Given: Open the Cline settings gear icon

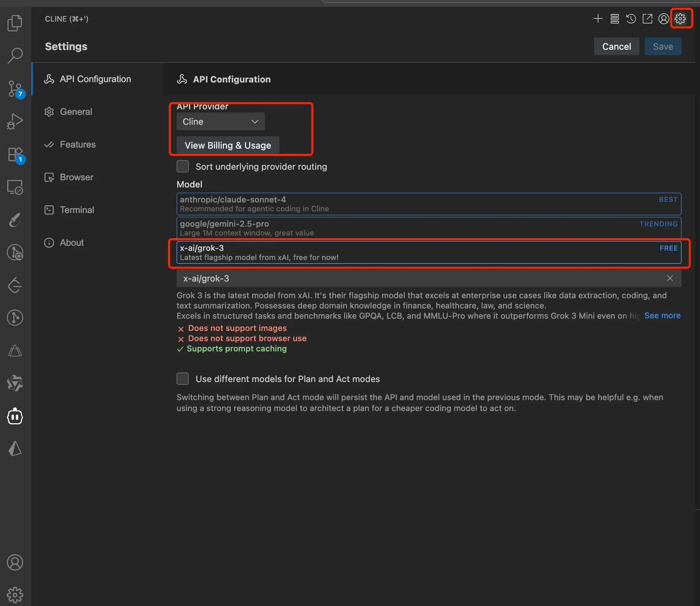Looking at the screenshot, I should (x=680, y=19).
